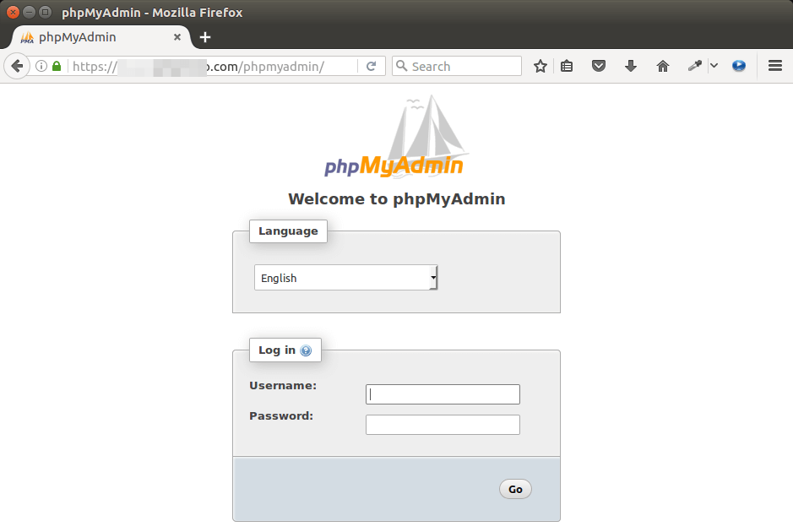Go to the Firefox home page icon
The height and width of the screenshot is (532, 793).
(x=663, y=65)
